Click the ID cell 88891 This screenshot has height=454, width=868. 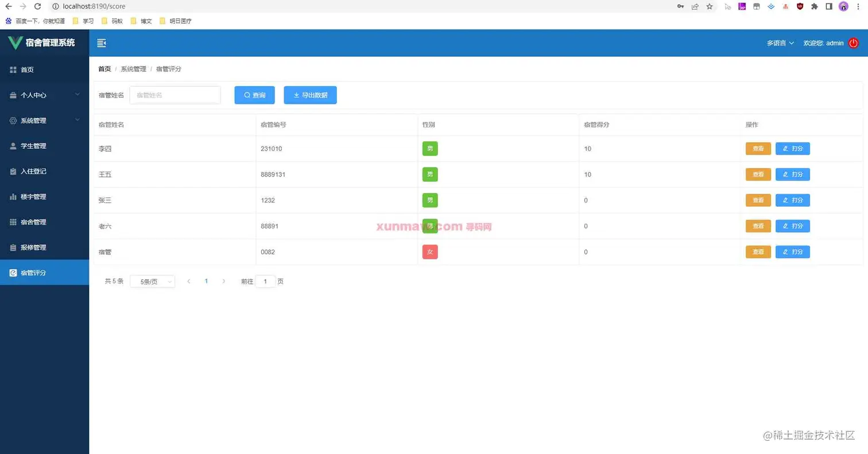coord(269,226)
